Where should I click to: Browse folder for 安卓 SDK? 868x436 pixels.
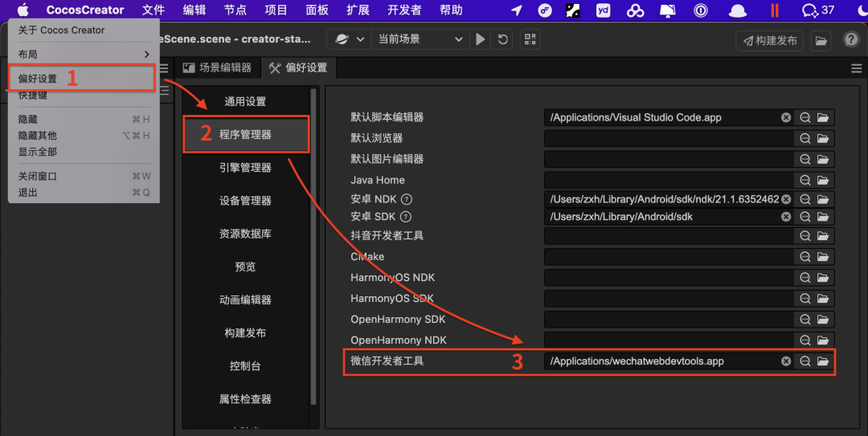coord(823,217)
